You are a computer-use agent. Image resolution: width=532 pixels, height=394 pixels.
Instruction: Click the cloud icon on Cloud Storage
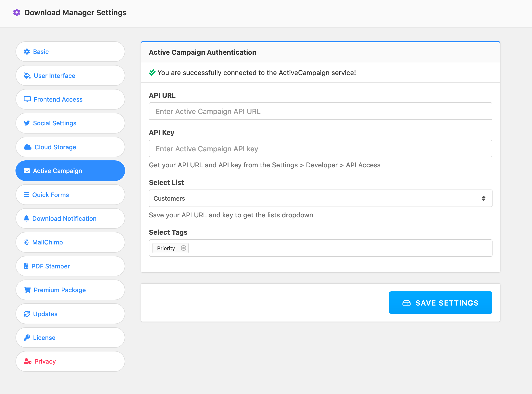click(x=28, y=147)
